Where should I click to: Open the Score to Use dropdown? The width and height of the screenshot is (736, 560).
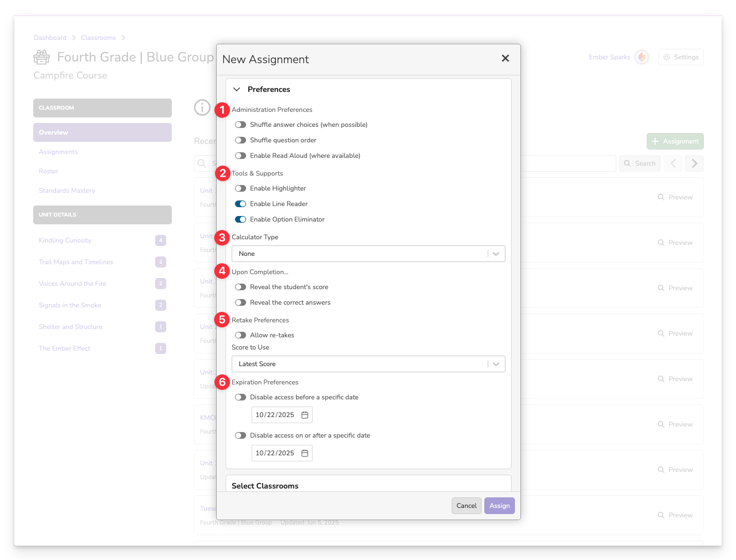(368, 364)
